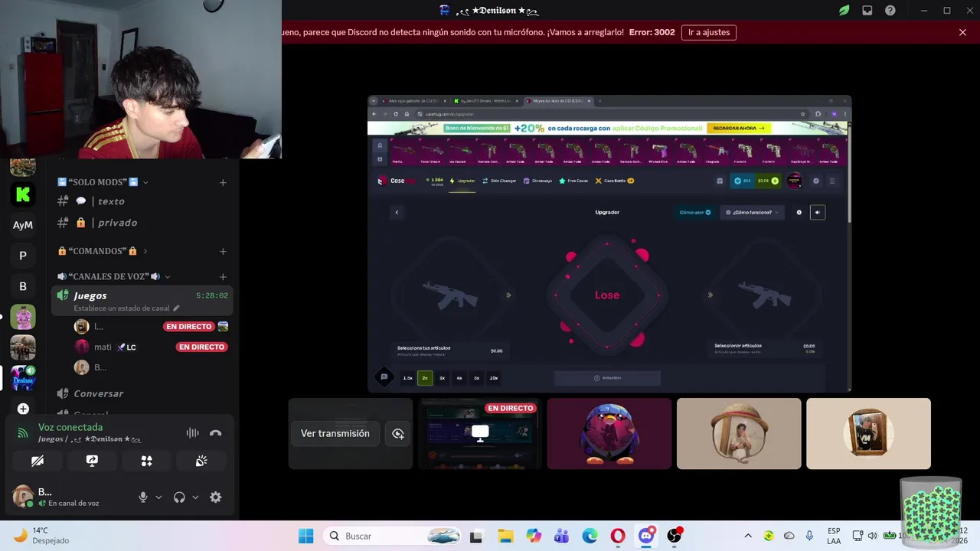Edit channel status with the pencil icon
This screenshot has height=551, width=980.
click(176, 308)
